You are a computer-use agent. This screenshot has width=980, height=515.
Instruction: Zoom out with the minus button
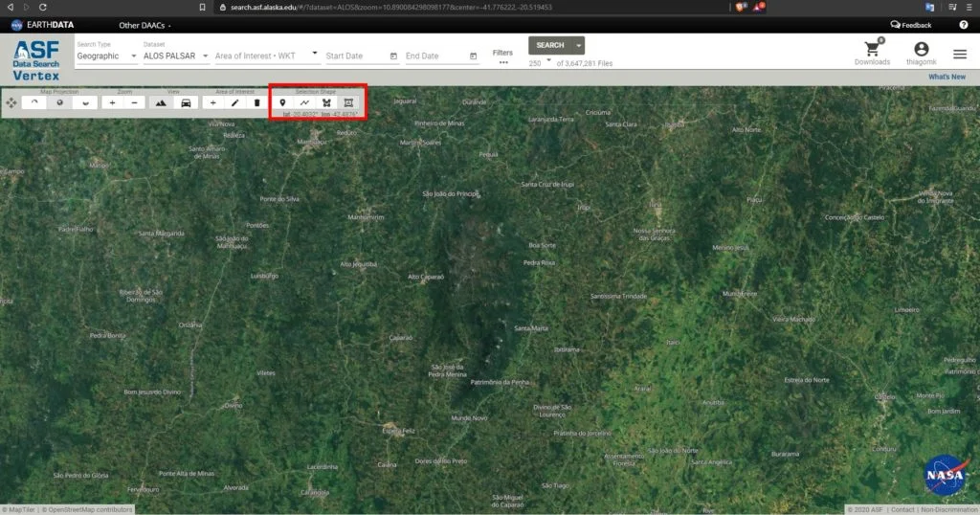pyautogui.click(x=134, y=102)
